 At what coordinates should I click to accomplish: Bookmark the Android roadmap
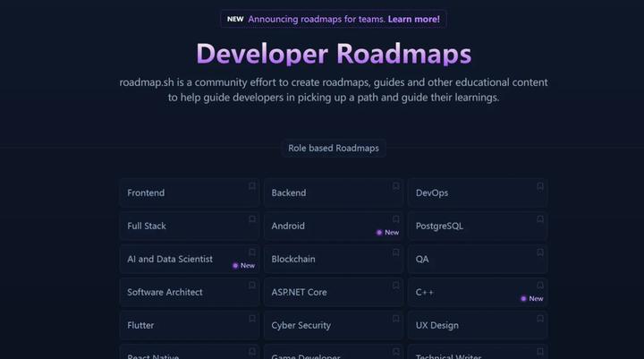(396, 219)
